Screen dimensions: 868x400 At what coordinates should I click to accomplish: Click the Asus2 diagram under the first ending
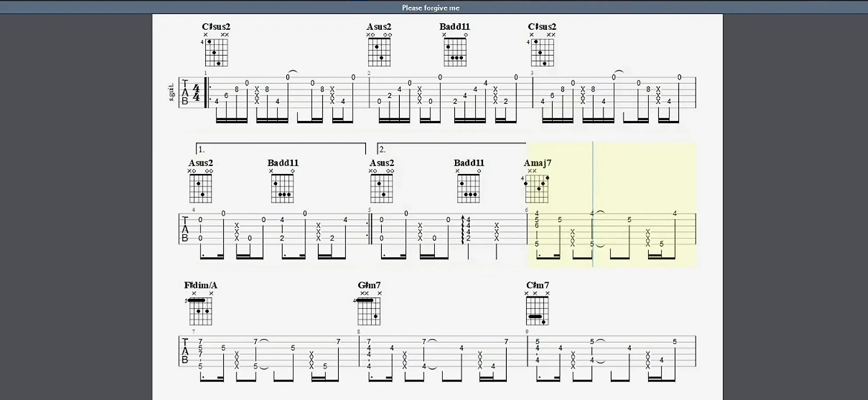point(201,188)
